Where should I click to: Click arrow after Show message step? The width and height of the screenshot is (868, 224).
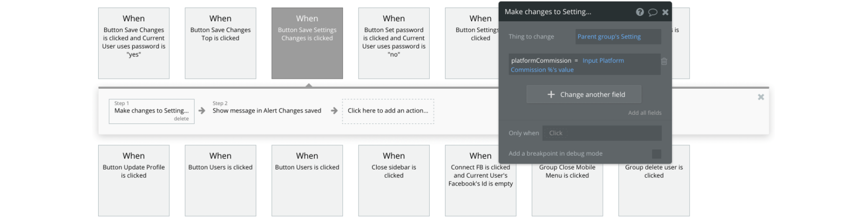(334, 111)
